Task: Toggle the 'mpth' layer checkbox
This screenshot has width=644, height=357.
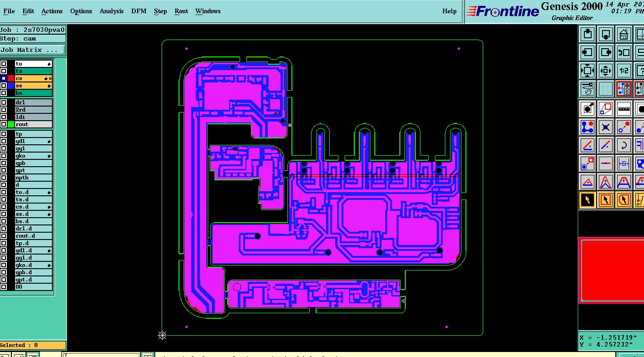Action: pos(4,178)
